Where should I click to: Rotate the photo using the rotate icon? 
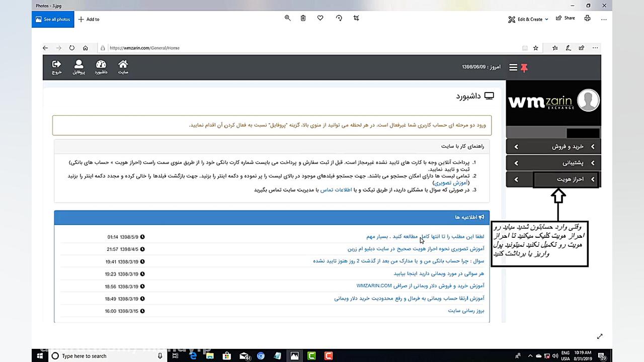[339, 18]
